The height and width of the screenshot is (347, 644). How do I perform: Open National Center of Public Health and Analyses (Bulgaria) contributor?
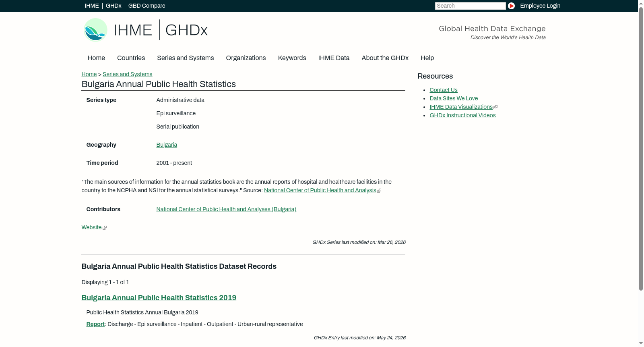(x=226, y=209)
